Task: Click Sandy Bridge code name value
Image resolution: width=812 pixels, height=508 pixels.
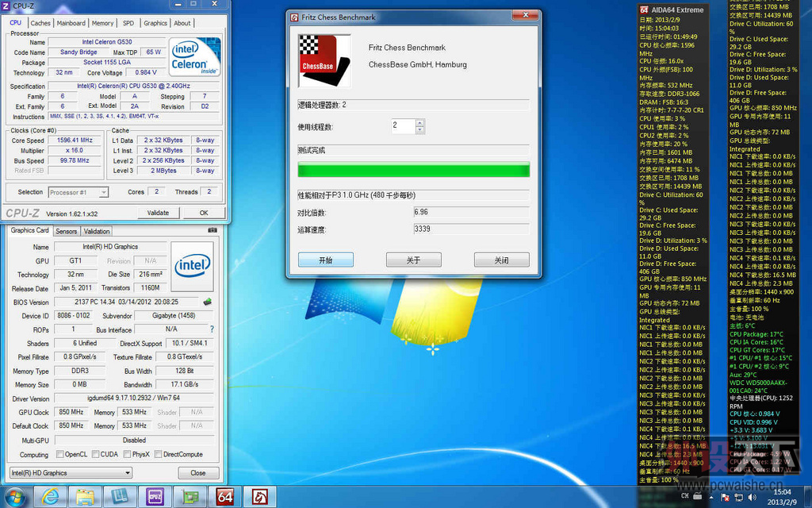Action: click(79, 52)
